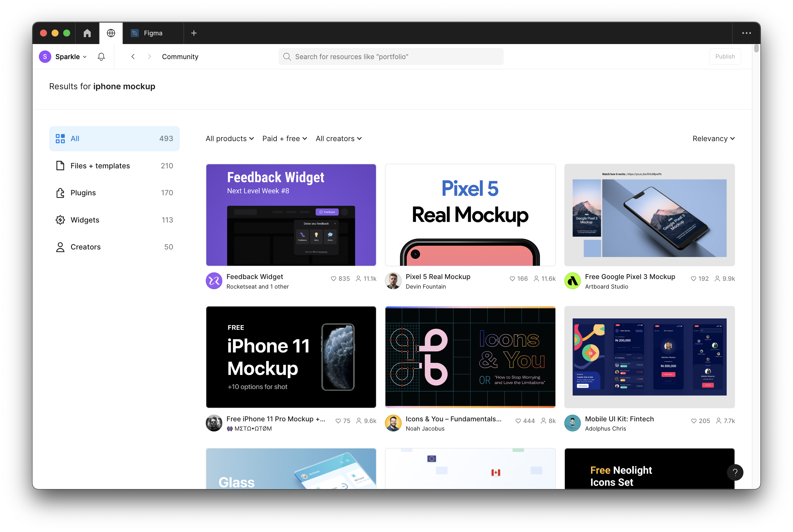793x532 pixels.
Task: Open the three-dot overflow menu
Action: coord(746,33)
